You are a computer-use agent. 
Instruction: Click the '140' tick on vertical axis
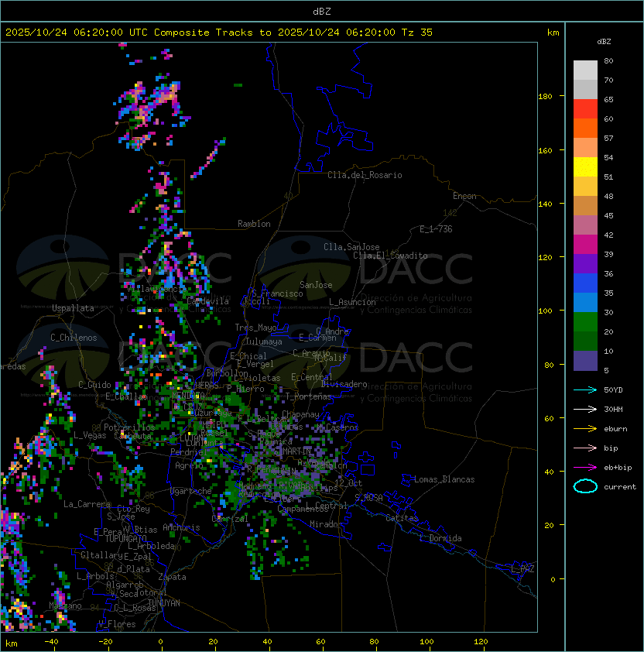(x=545, y=204)
